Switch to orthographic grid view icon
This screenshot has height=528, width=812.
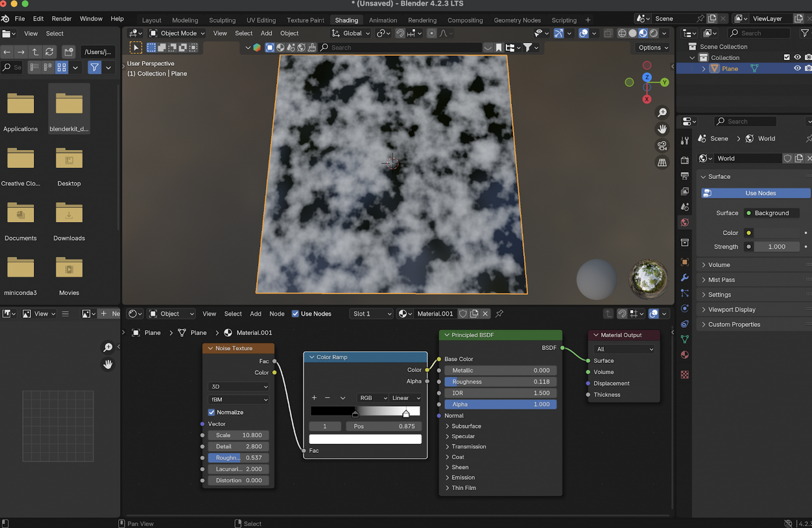(662, 163)
